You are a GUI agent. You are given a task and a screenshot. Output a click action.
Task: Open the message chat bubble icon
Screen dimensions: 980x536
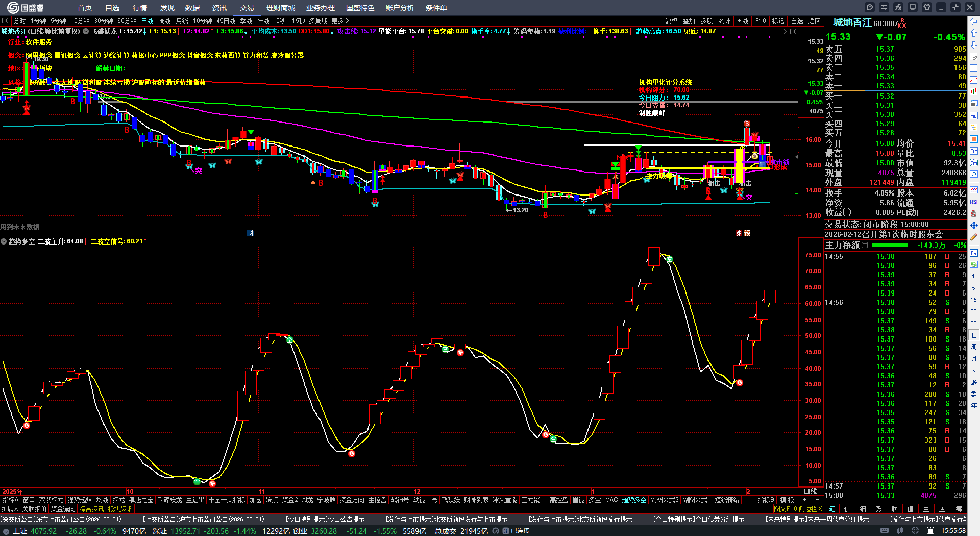[x=870, y=7]
